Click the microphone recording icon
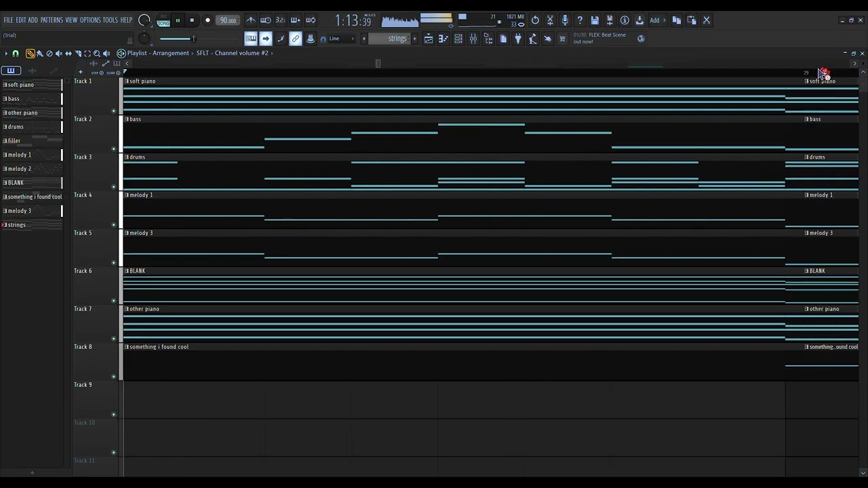The image size is (868, 488). [565, 20]
